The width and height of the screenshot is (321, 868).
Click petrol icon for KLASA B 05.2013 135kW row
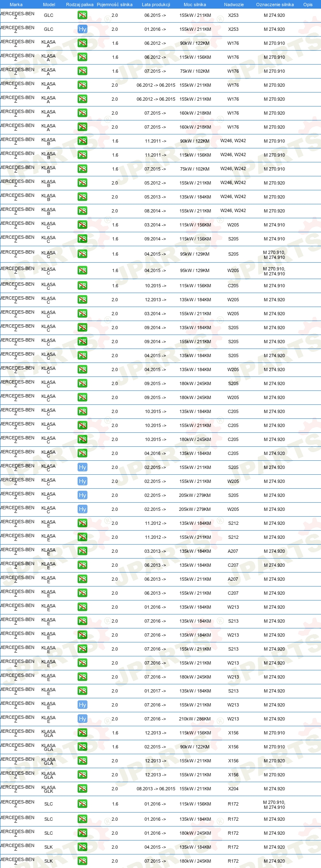[83, 197]
